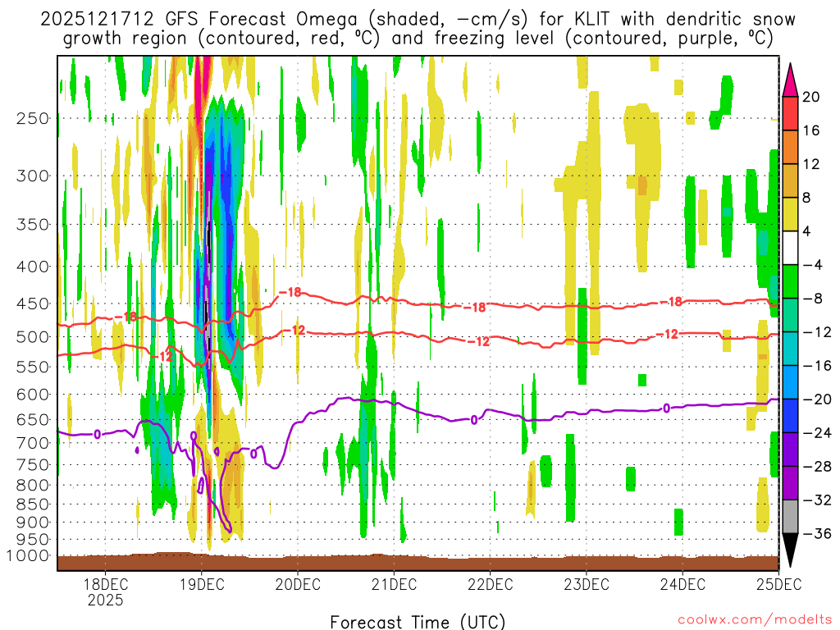Screen dimensions: 840x630
Task: Click the 19DEC time axis label
Action: pos(202,584)
